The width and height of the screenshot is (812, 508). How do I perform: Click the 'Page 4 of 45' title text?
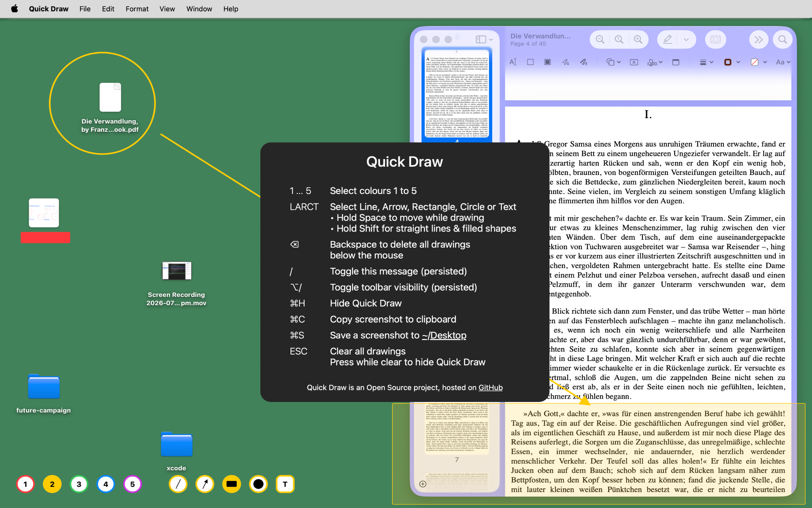pos(528,44)
